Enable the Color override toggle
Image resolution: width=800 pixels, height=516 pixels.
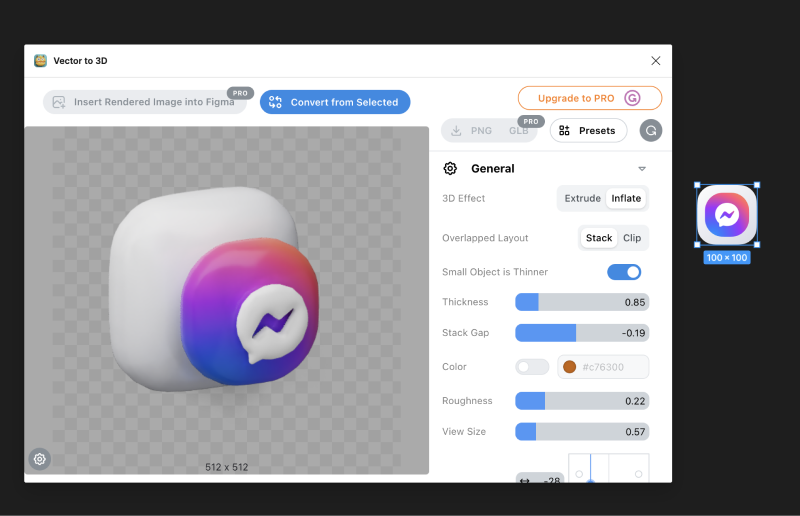tap(532, 367)
